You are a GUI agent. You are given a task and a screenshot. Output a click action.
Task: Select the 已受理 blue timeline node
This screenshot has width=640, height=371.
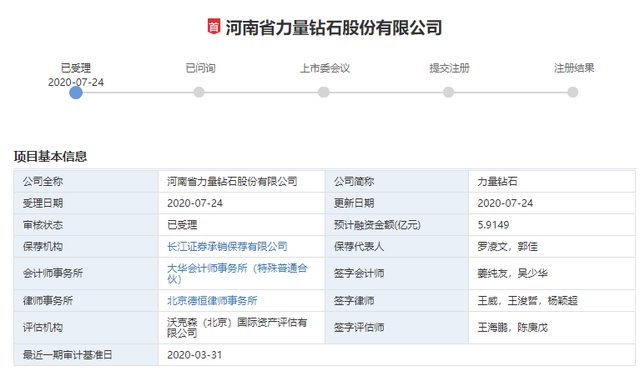click(x=76, y=92)
